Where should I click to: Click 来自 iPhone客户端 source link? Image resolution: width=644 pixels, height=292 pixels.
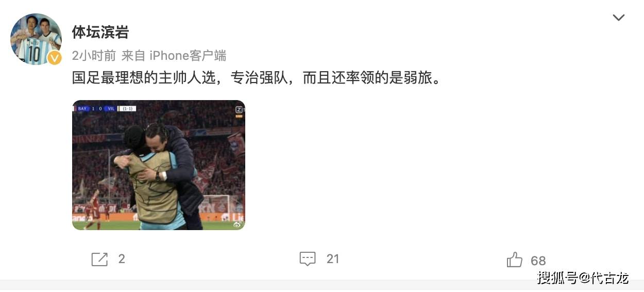click(174, 56)
